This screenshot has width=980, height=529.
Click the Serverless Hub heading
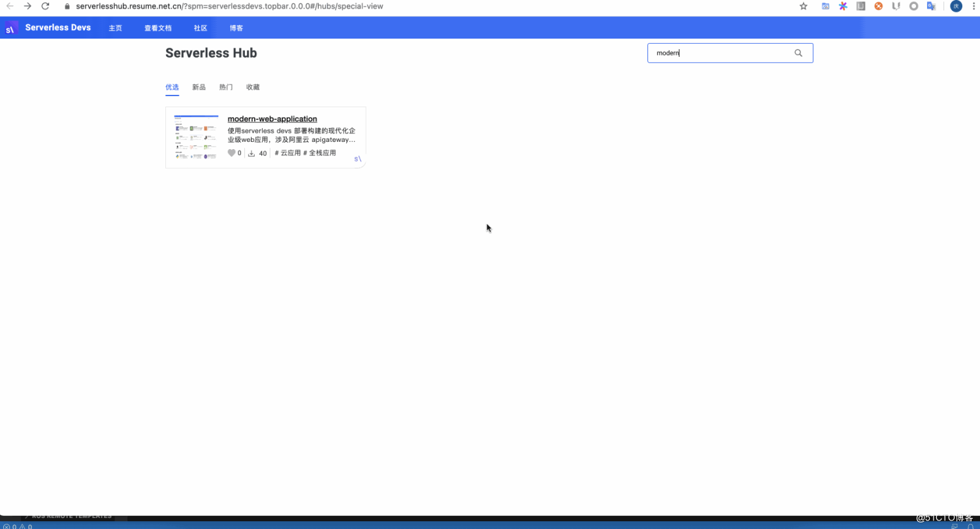pos(211,53)
